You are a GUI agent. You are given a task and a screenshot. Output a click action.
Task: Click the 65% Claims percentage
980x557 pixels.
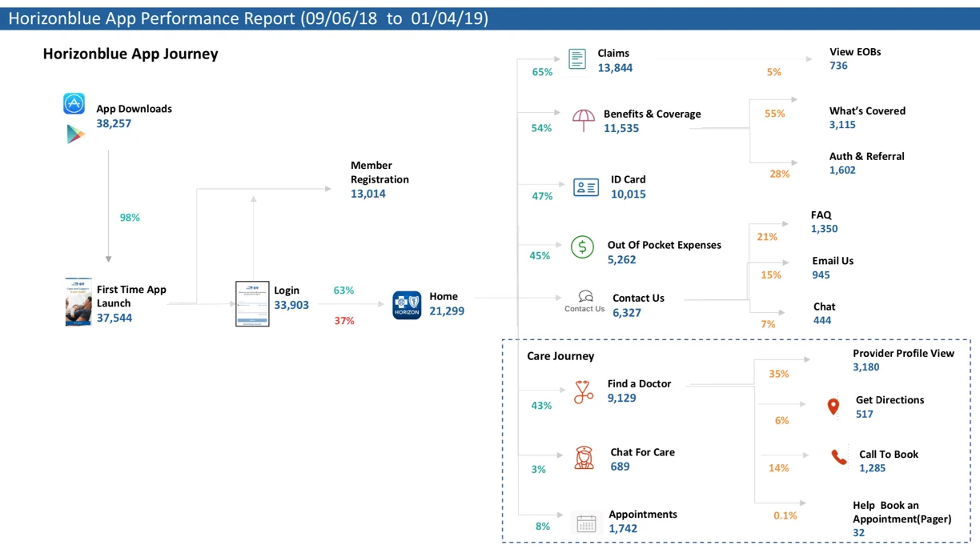(542, 72)
